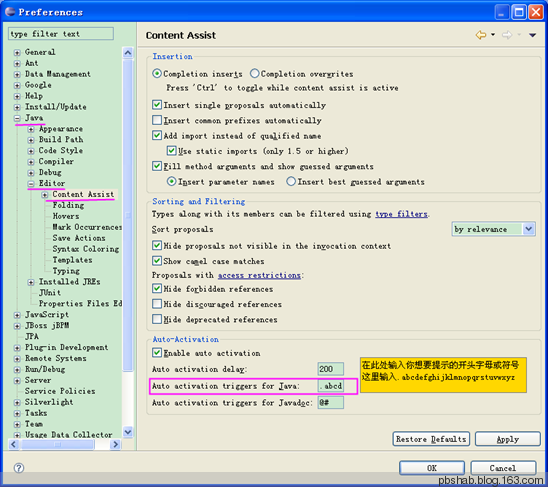Screen dimensions: 548x487
Task: Expand the General tree node
Action: [x=17, y=52]
